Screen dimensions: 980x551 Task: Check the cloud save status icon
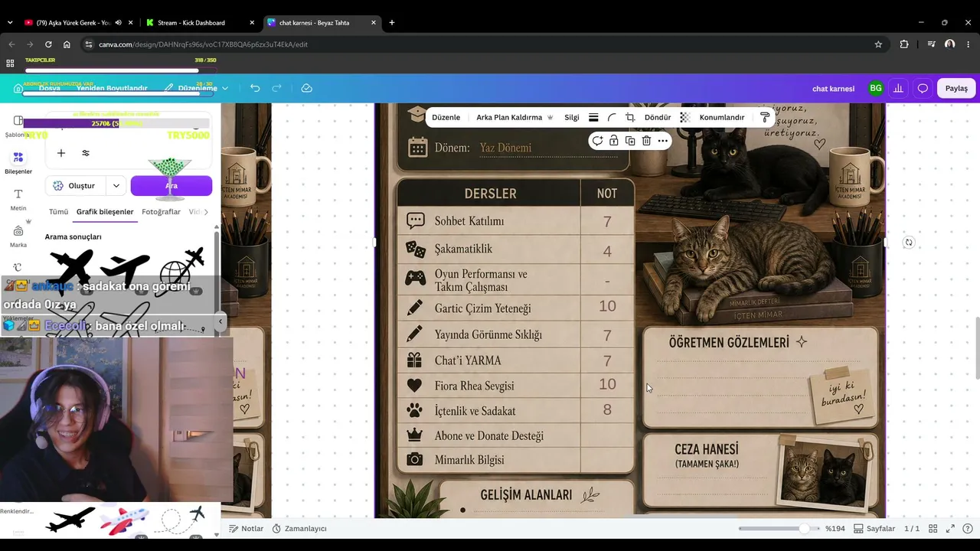tap(307, 88)
